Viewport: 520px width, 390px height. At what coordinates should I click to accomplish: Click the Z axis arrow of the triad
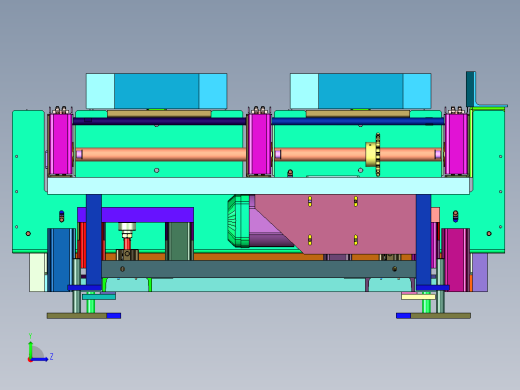[40, 359]
